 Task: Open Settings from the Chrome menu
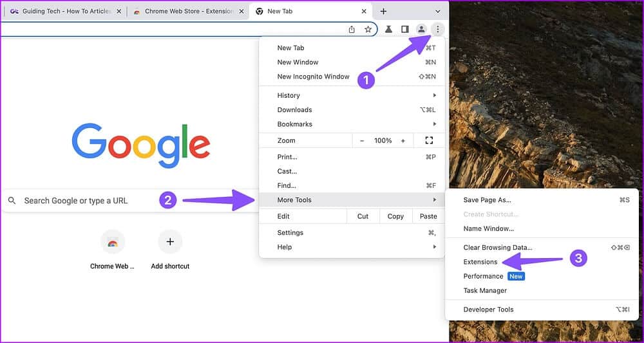[x=352, y=232]
